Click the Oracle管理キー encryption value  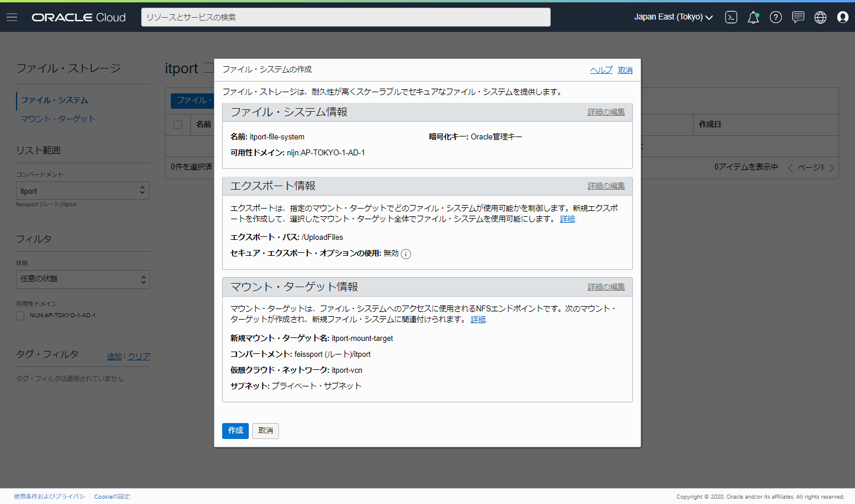pos(496,137)
